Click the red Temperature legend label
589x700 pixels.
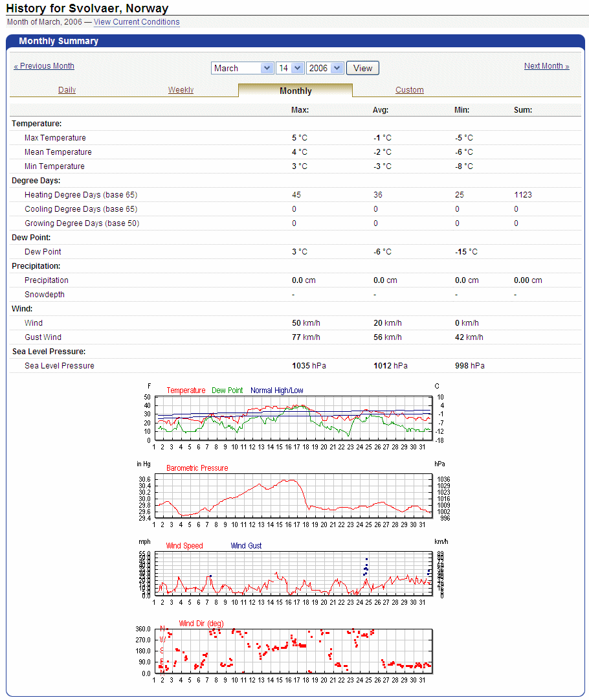(186, 390)
